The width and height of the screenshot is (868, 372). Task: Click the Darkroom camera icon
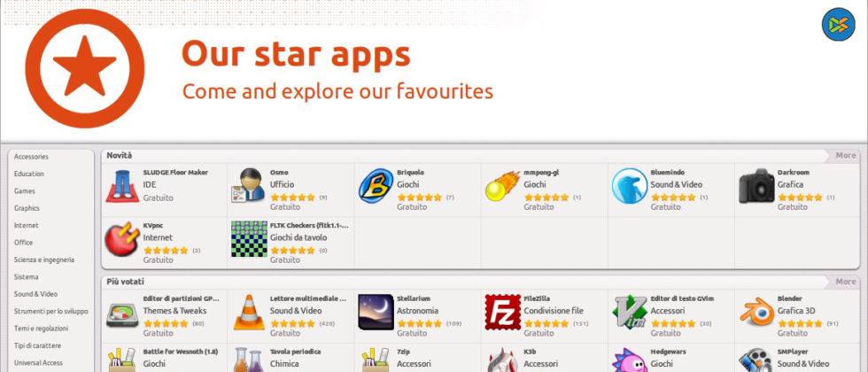tap(756, 186)
